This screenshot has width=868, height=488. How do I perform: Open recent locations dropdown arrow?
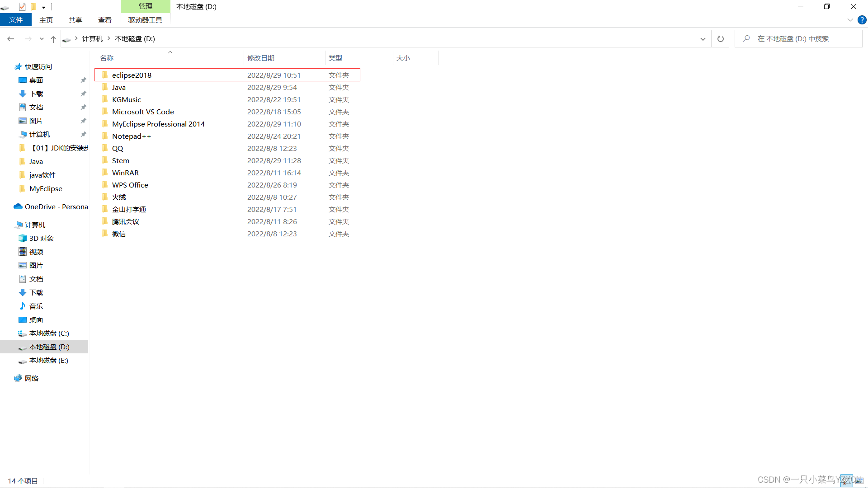pyautogui.click(x=42, y=39)
